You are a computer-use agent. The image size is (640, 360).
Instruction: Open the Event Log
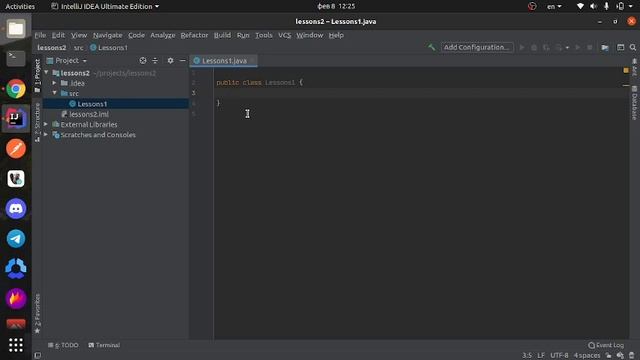coord(606,345)
